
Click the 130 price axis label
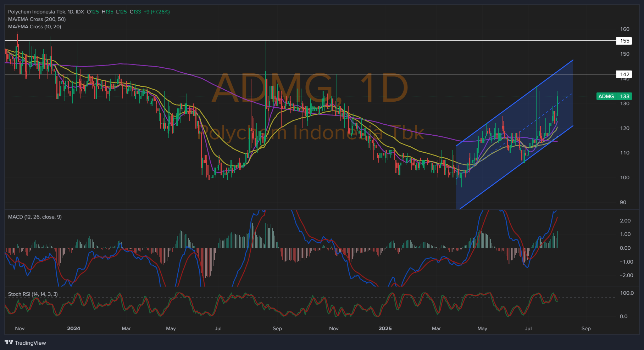tap(625, 103)
